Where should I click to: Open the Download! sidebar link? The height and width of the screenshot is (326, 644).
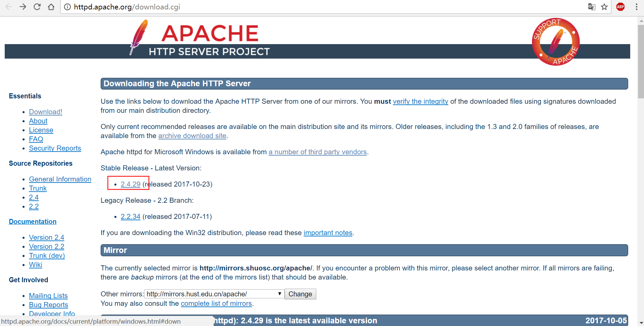(45, 112)
